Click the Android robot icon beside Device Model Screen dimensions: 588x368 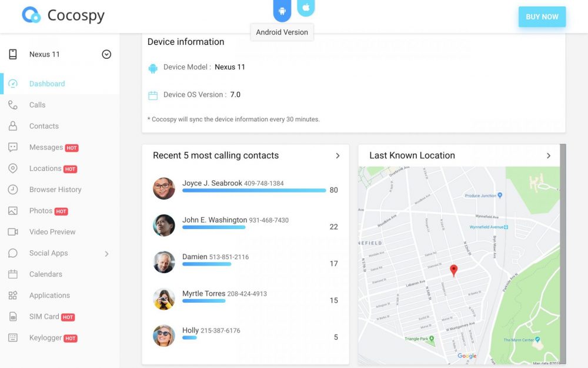click(153, 68)
